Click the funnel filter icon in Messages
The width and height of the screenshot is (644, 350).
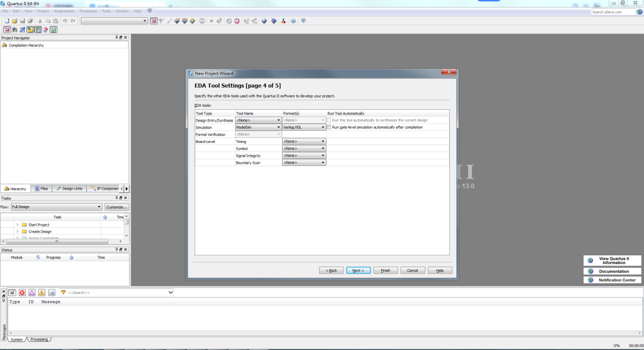64,293
